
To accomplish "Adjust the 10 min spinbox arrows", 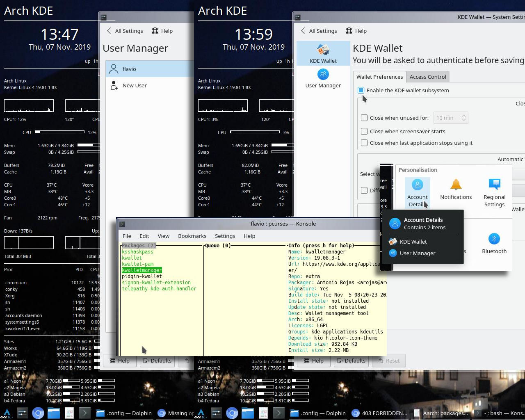I will pos(464,118).
